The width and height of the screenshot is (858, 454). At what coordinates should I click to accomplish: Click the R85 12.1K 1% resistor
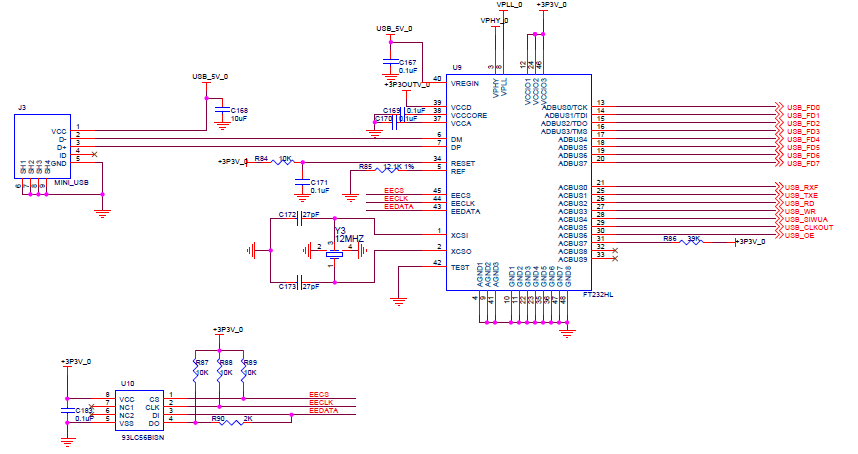pyautogui.click(x=387, y=170)
